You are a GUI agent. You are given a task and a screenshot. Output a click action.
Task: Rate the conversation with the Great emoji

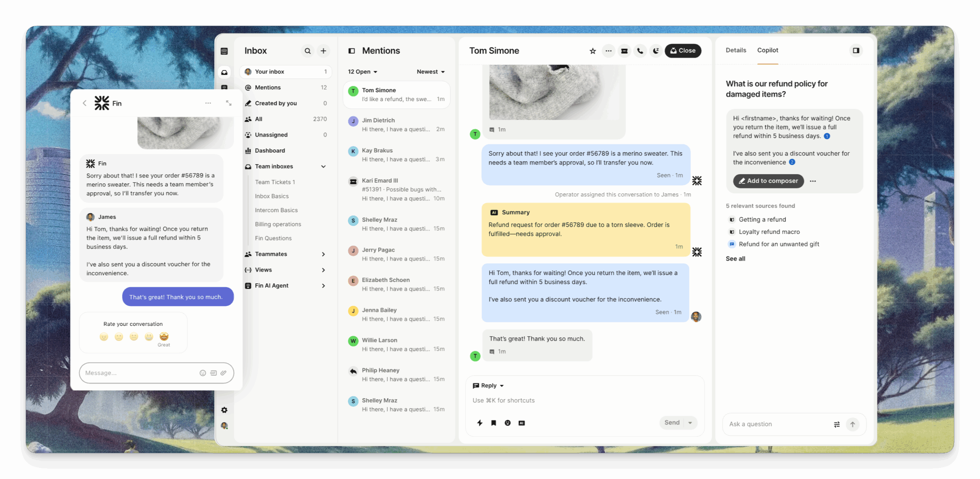(164, 337)
